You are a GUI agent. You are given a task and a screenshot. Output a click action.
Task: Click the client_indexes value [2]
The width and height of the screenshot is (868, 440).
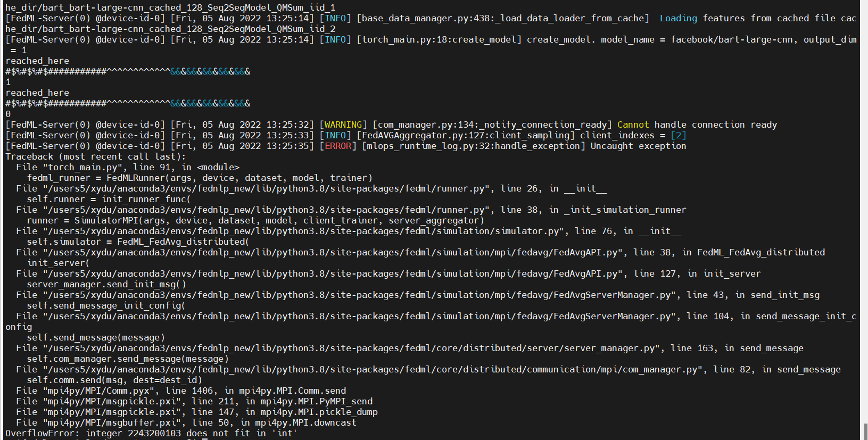679,135
